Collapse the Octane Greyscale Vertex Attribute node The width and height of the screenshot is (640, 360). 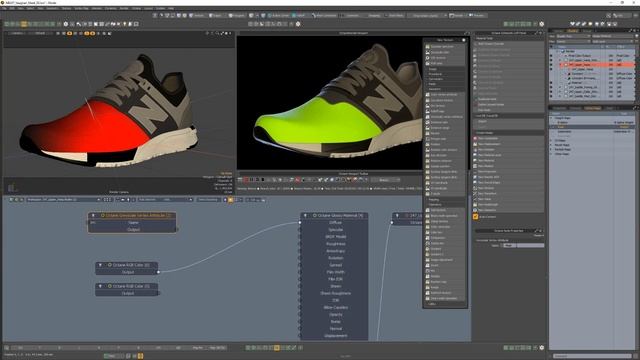[93, 216]
